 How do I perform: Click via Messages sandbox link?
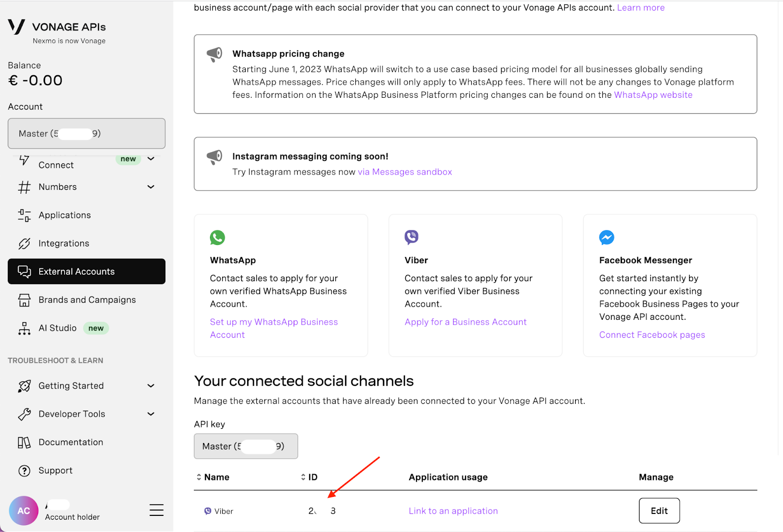tap(405, 172)
